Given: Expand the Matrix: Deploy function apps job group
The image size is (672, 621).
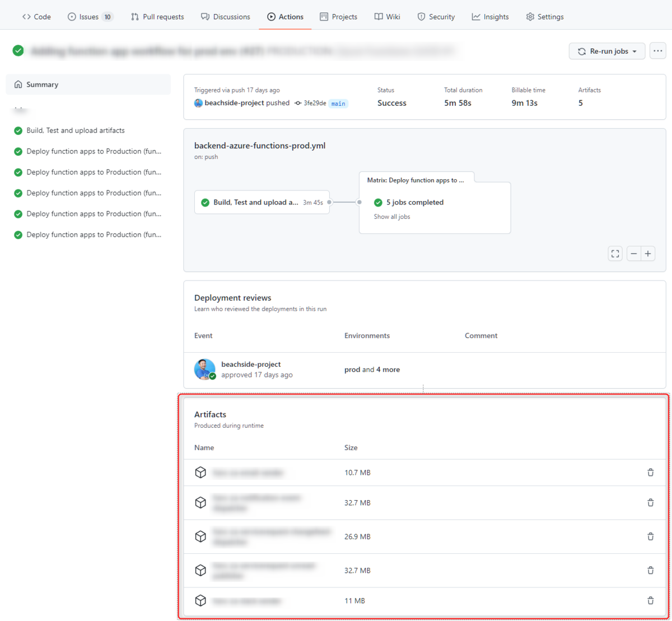Looking at the screenshot, I should (x=416, y=180).
